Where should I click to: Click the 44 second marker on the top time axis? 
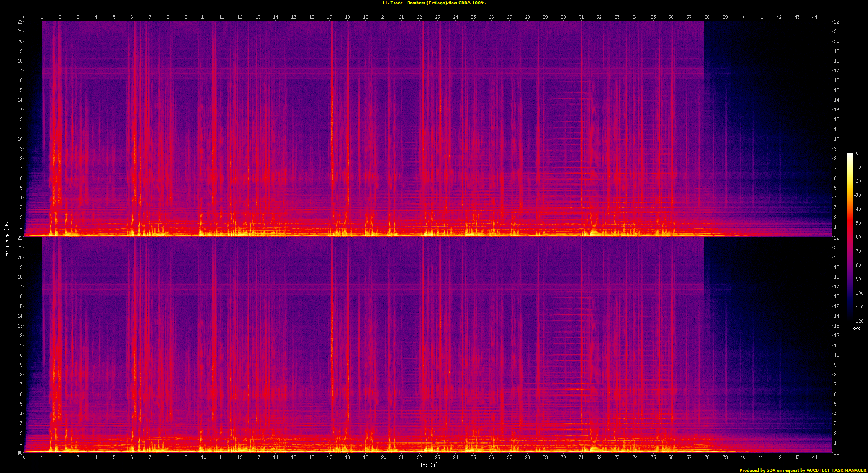tap(815, 17)
